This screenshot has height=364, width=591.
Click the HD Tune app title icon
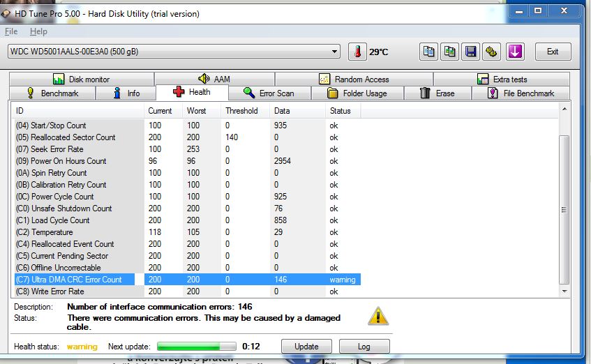[6, 14]
